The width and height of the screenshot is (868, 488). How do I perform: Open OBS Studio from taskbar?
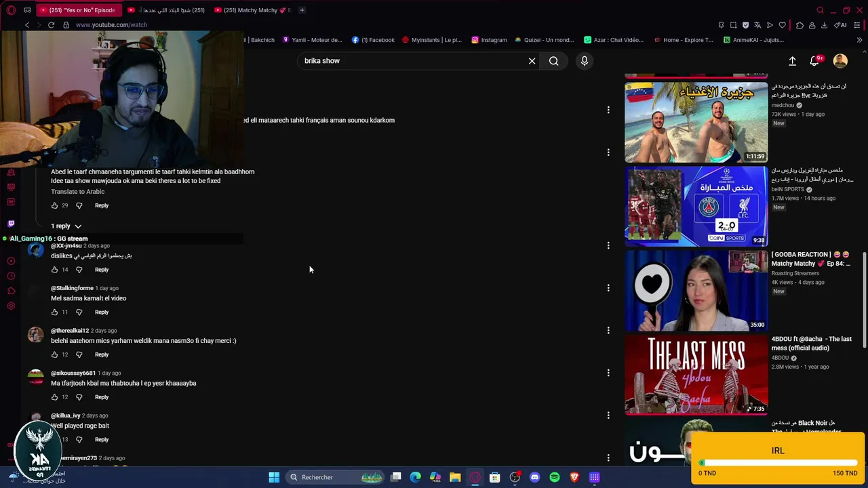click(515, 477)
